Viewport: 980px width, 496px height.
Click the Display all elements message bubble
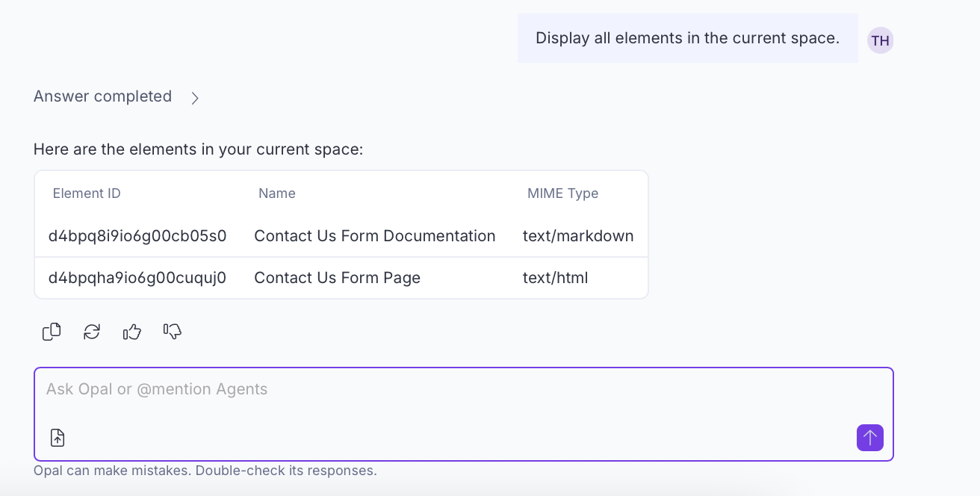point(687,38)
